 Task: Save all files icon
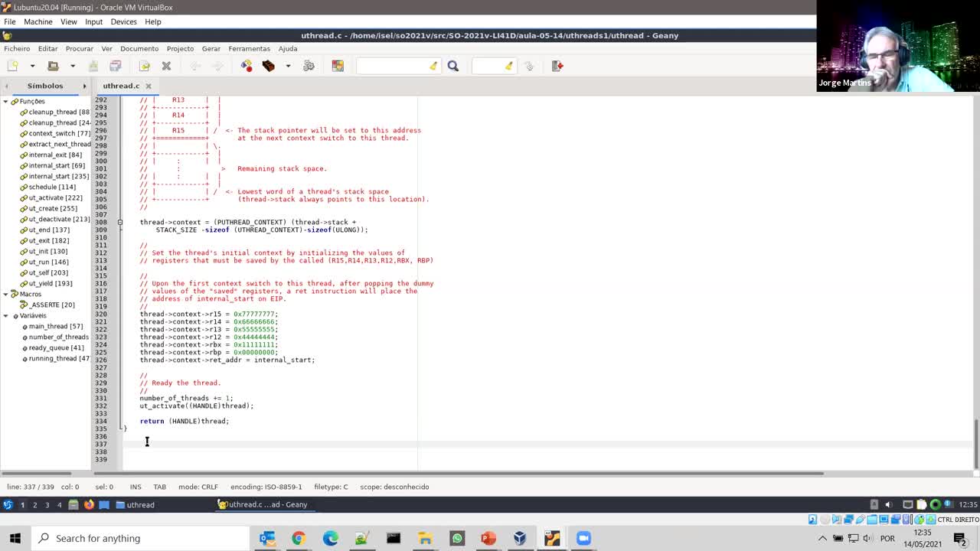click(116, 66)
